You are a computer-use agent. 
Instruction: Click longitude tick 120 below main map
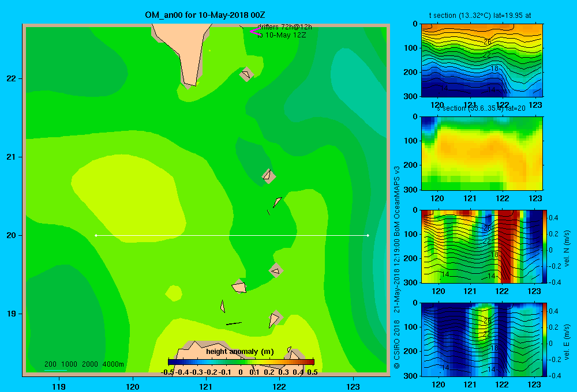(x=133, y=386)
